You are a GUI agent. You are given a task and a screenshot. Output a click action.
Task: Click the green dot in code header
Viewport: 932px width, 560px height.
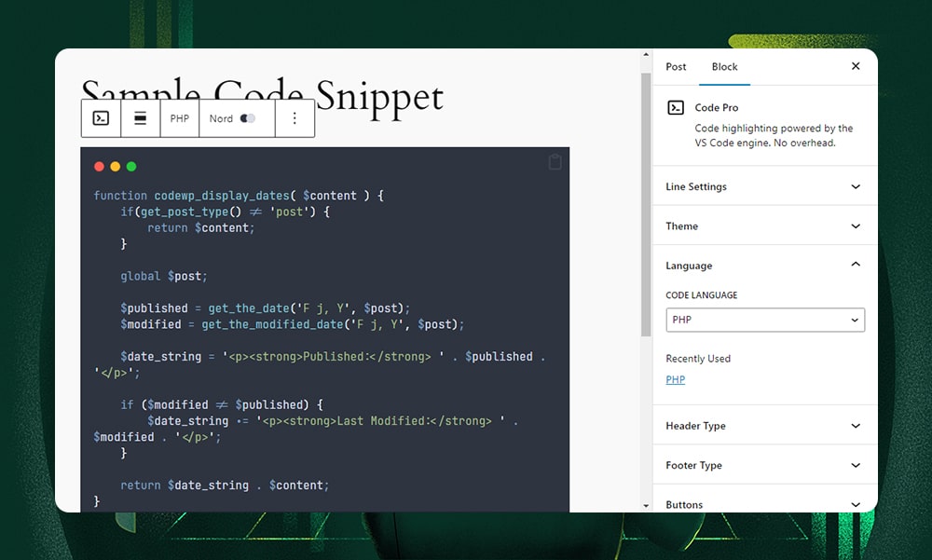pos(131,167)
